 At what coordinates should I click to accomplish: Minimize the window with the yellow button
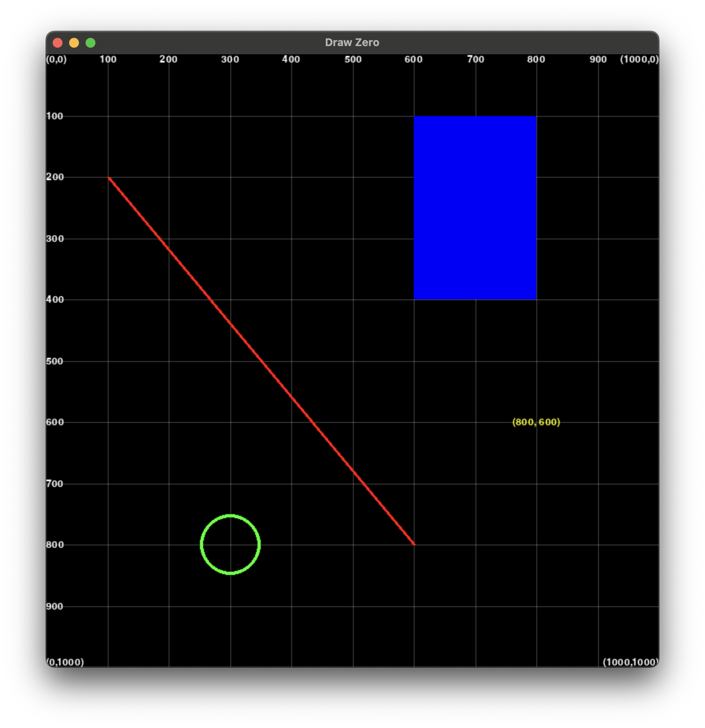(x=74, y=43)
